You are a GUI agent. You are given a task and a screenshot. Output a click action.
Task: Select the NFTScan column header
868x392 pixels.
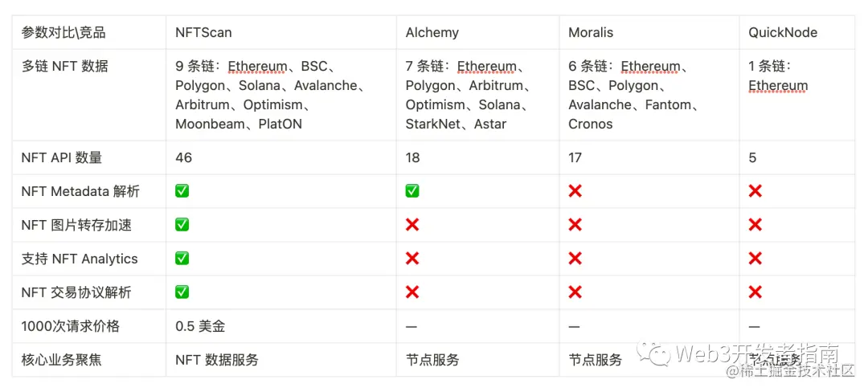pyautogui.click(x=204, y=33)
